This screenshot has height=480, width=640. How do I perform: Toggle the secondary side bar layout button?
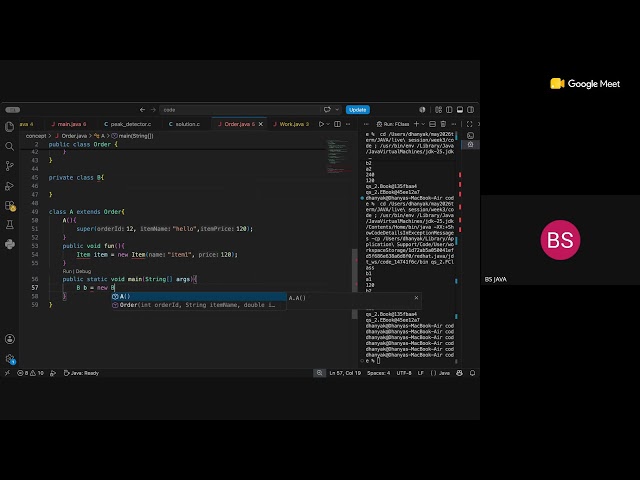tap(471, 110)
